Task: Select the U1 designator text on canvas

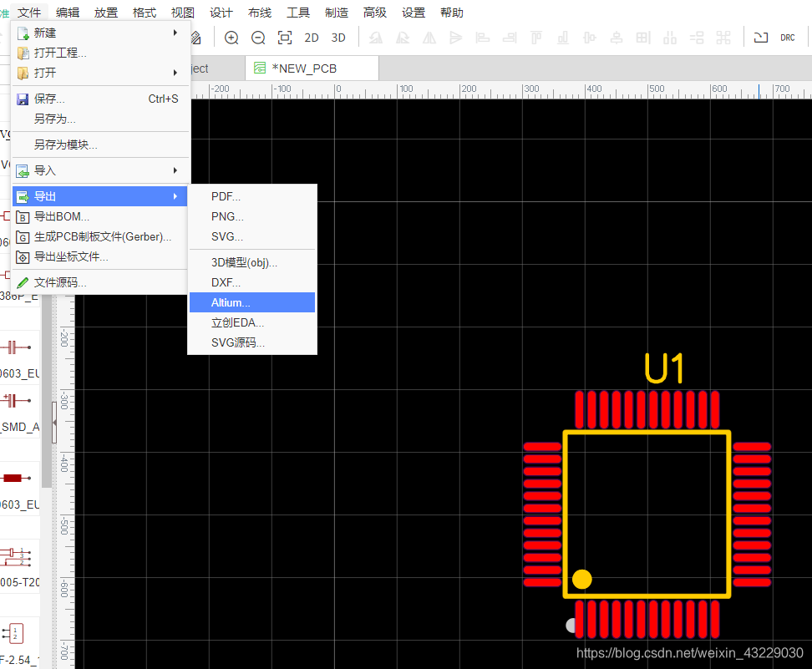Action: coord(664,368)
